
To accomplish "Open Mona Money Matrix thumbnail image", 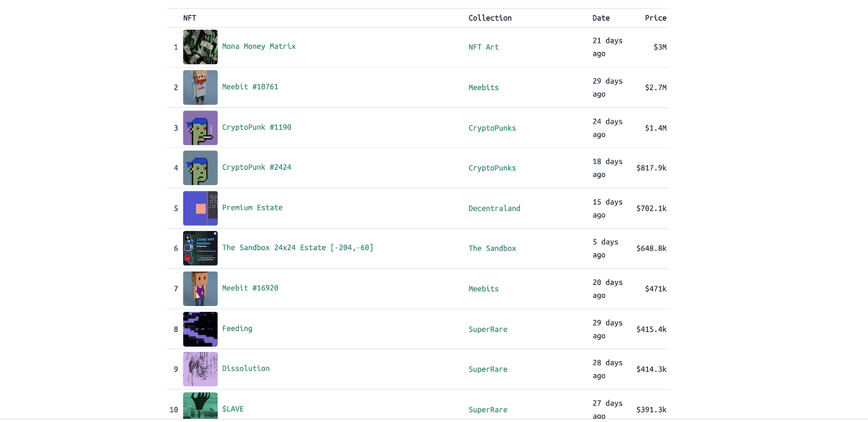I will 200,47.
